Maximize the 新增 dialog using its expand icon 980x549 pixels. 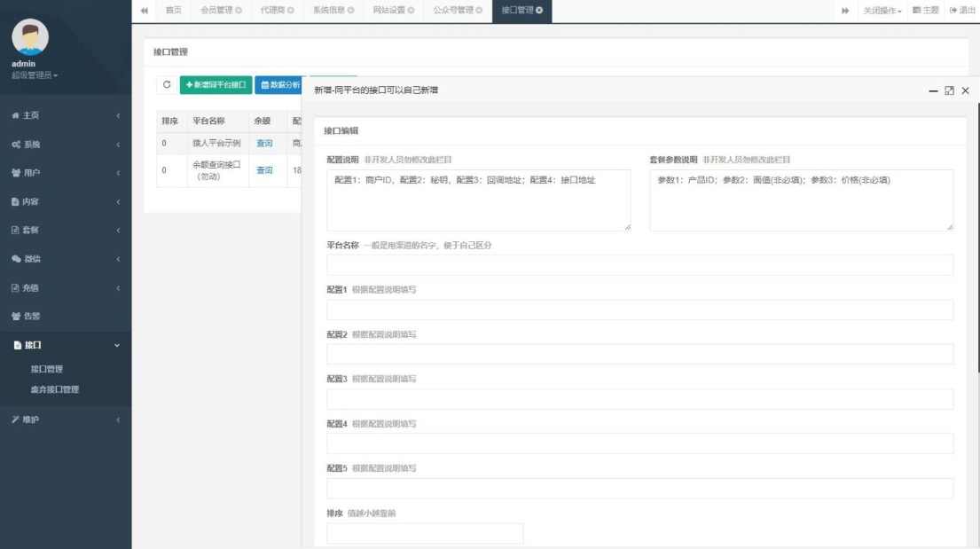pos(949,90)
